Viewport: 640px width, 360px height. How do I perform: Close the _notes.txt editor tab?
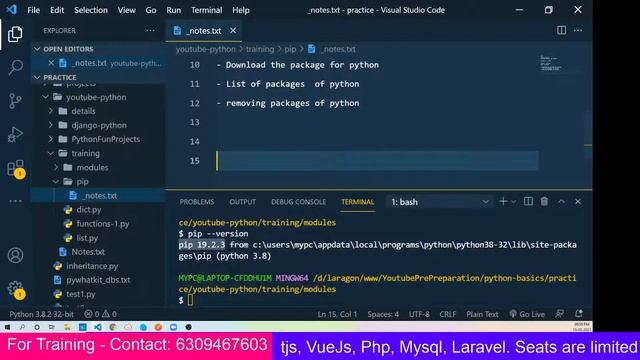click(233, 31)
